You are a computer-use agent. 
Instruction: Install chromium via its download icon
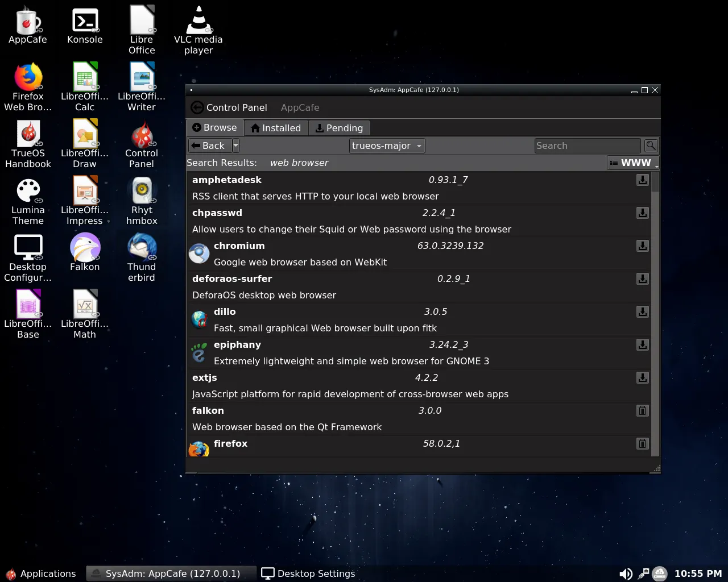click(x=642, y=246)
